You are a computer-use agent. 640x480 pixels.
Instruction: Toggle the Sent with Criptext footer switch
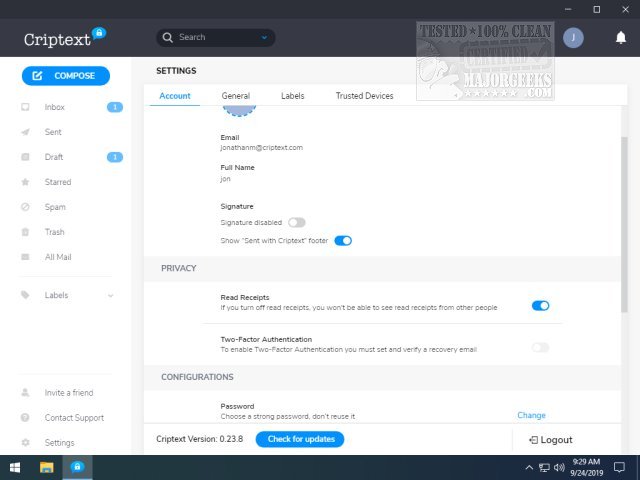pyautogui.click(x=343, y=241)
